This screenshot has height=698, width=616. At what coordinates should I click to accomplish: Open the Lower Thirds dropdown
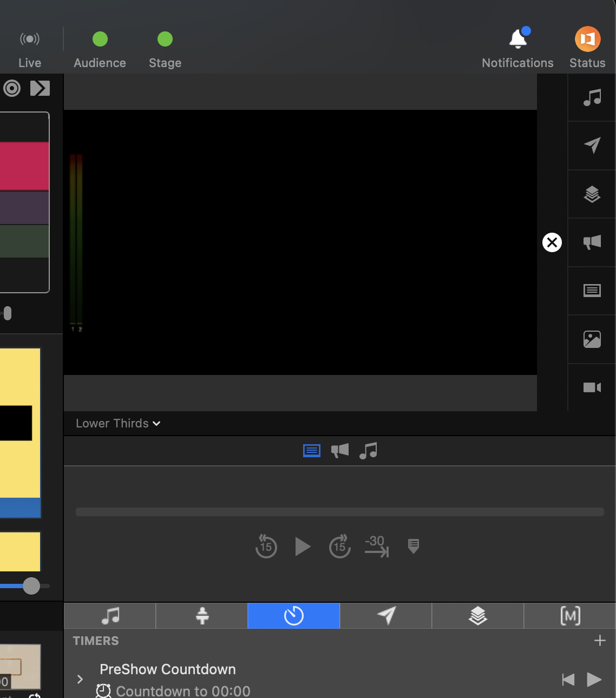pos(117,423)
